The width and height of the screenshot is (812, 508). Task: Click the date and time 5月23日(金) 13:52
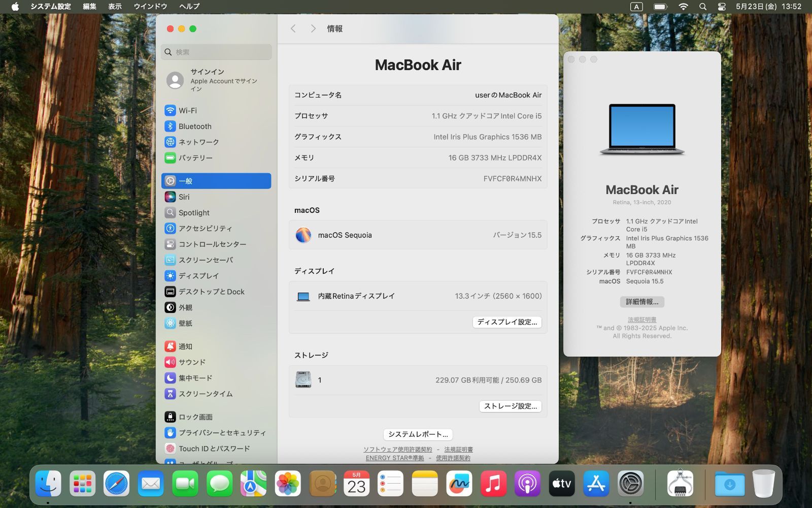(x=768, y=7)
